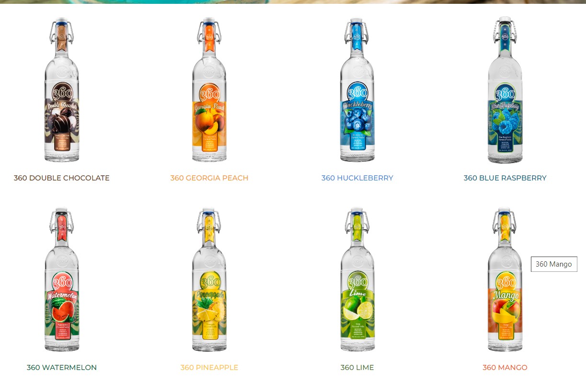Screen dimensions: 586x392
Task: Go to 360 BLUE RASPBERRY product page
Action: click(505, 178)
